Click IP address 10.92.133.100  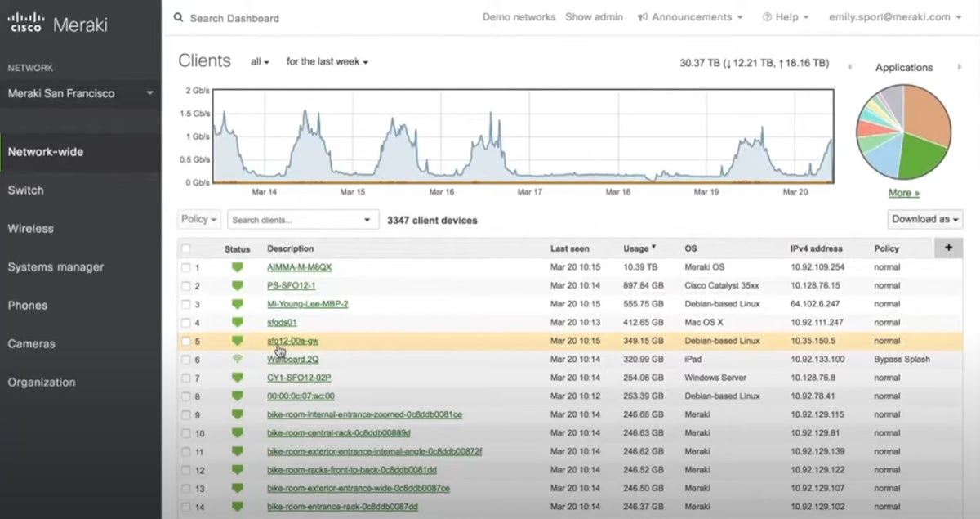click(x=817, y=360)
